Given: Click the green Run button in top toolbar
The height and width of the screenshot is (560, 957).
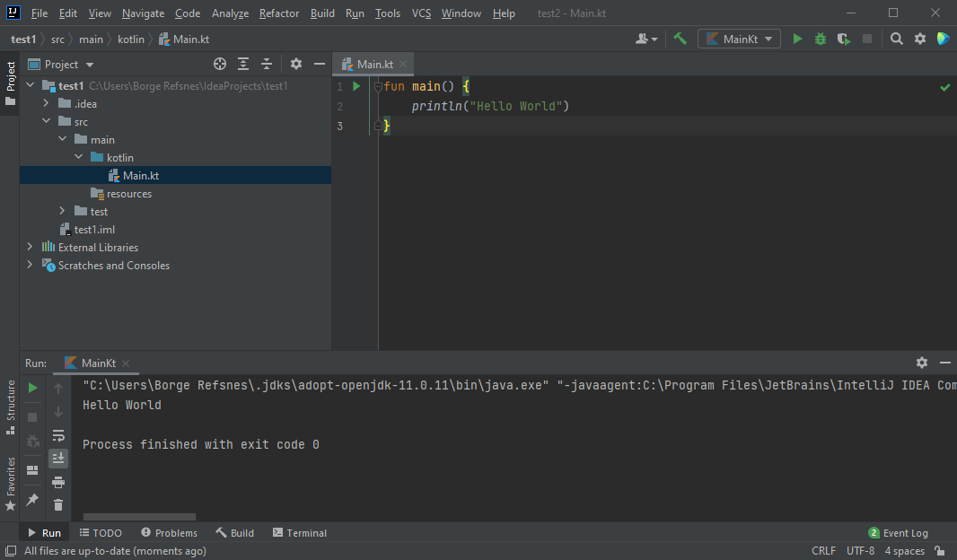Looking at the screenshot, I should point(797,39).
